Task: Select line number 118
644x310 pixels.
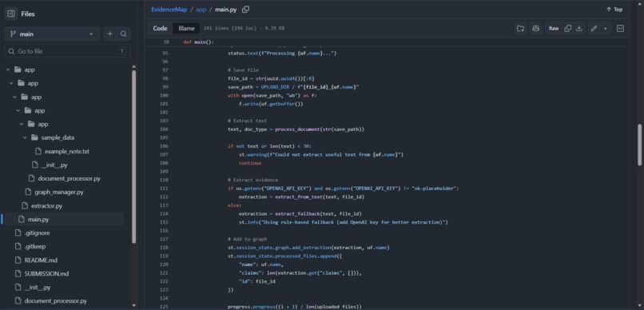Action: point(165,248)
